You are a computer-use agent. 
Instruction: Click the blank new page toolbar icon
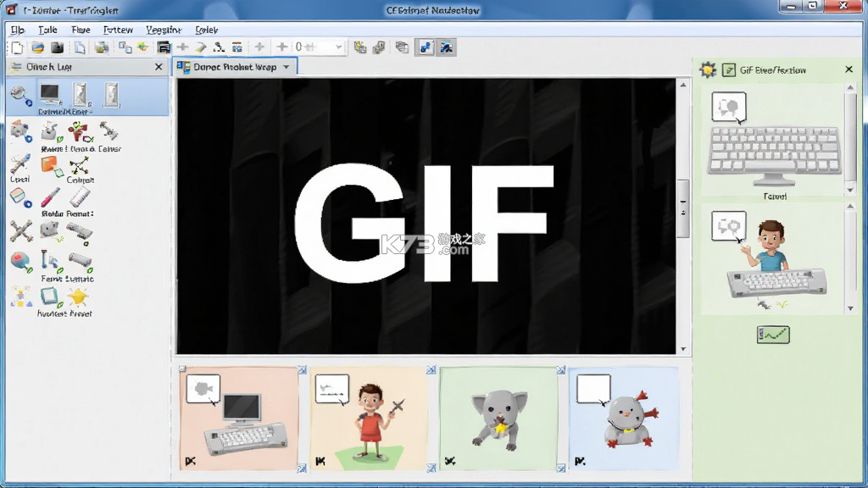17,47
